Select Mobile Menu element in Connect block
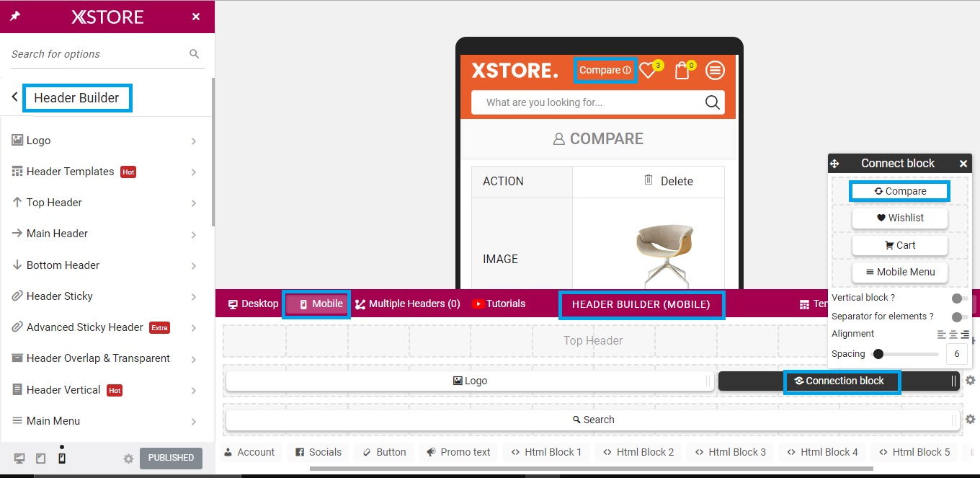 point(900,272)
